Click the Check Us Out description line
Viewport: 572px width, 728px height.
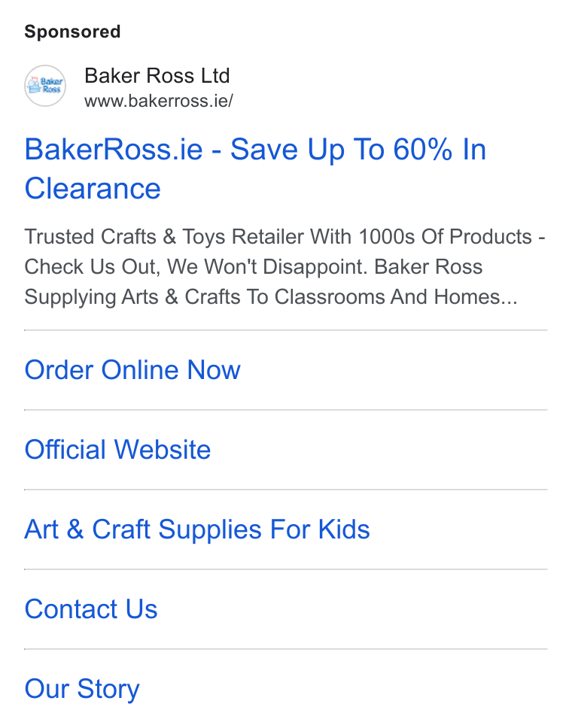[253, 267]
